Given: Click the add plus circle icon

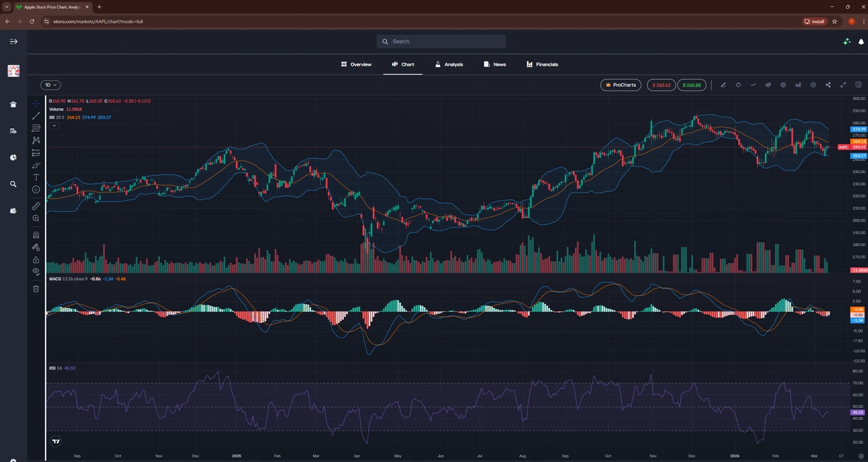Looking at the screenshot, I should coord(813,85).
